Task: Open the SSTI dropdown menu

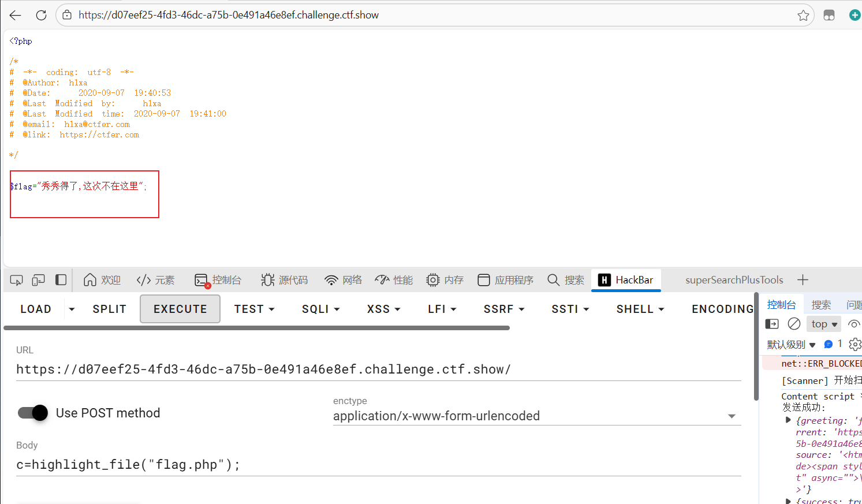Action: [570, 309]
